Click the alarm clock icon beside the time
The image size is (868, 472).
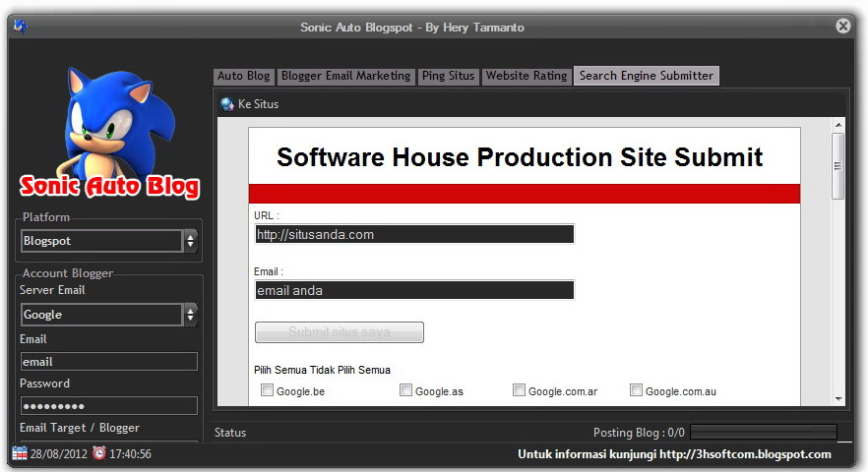(x=99, y=453)
